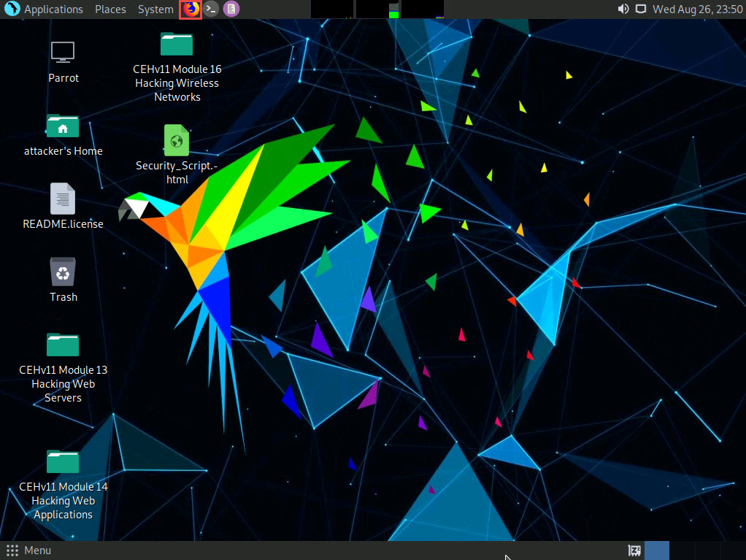Viewport: 746px width, 560px height.
Task: Open the volume control icon
Action: point(623,9)
